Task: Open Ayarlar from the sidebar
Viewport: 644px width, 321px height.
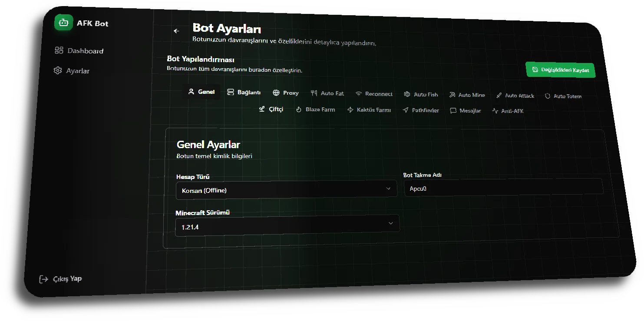Action: point(72,70)
